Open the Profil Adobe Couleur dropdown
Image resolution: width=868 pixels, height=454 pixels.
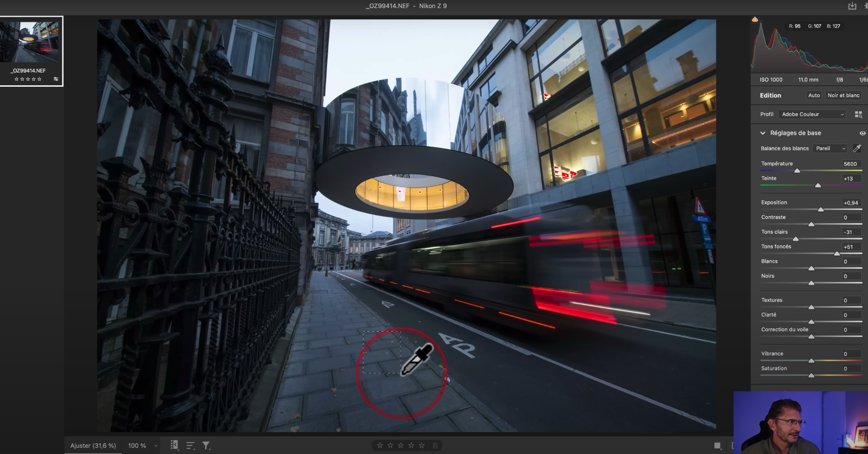point(812,114)
